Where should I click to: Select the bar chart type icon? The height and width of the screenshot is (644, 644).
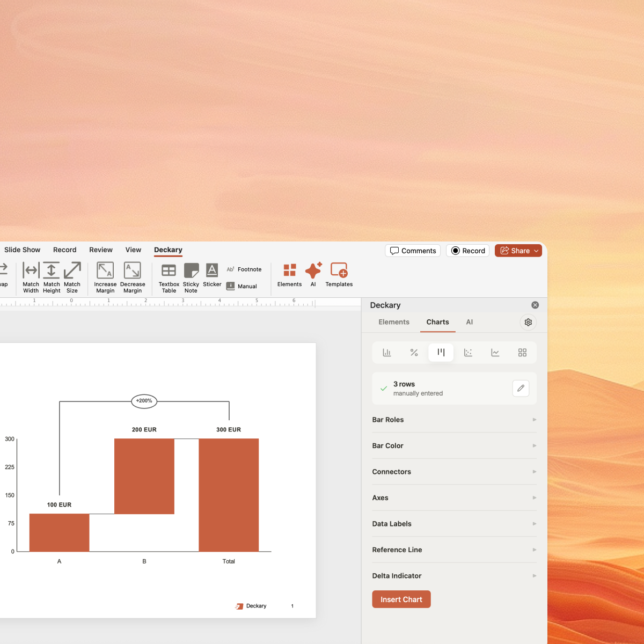point(387,353)
